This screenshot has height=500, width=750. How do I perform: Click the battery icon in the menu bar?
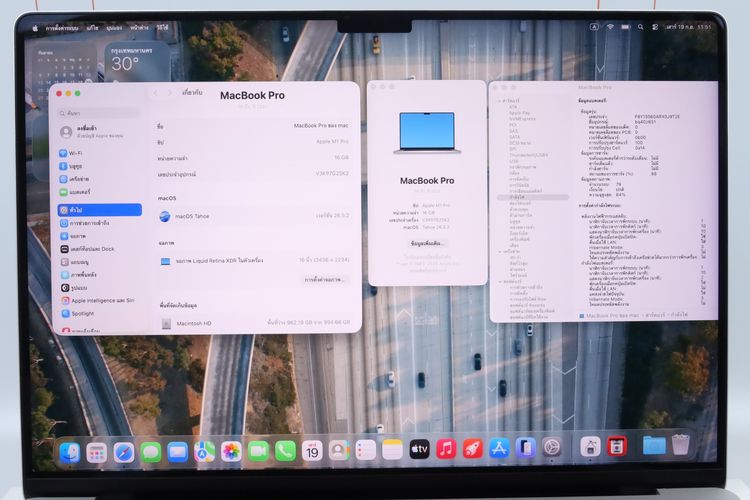point(625,27)
